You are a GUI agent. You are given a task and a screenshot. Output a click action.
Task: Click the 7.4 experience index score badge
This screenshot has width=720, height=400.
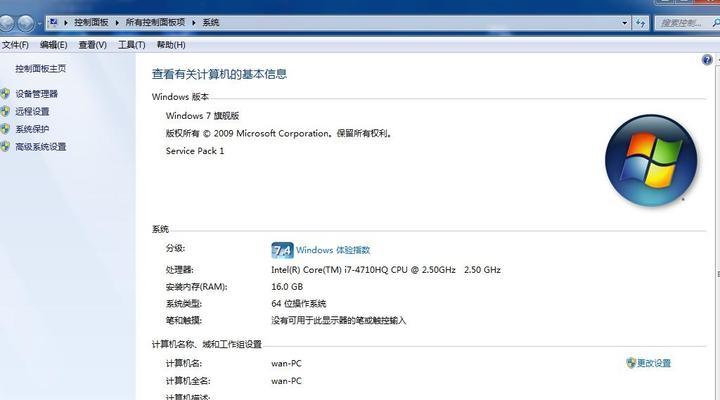(x=282, y=250)
